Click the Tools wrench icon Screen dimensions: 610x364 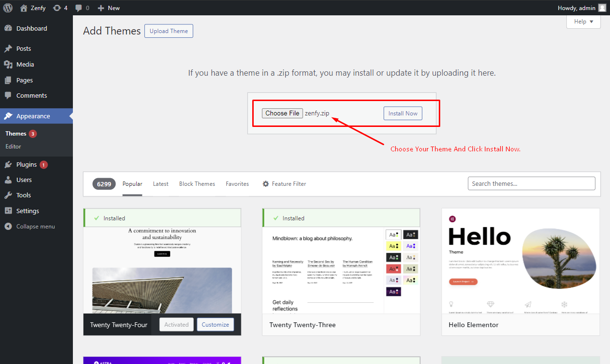click(8, 195)
